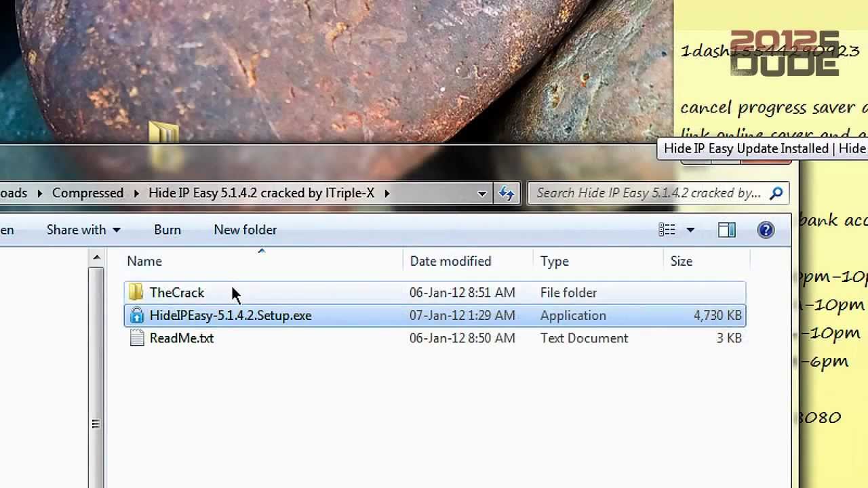Click the 06-Jan-12 8:50 AM date cell
This screenshot has width=868, height=488.
(x=462, y=338)
